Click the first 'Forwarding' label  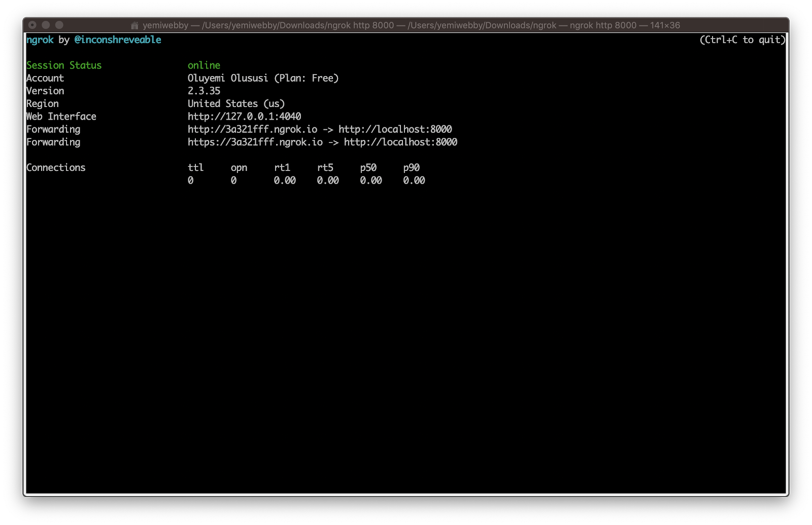[53, 129]
